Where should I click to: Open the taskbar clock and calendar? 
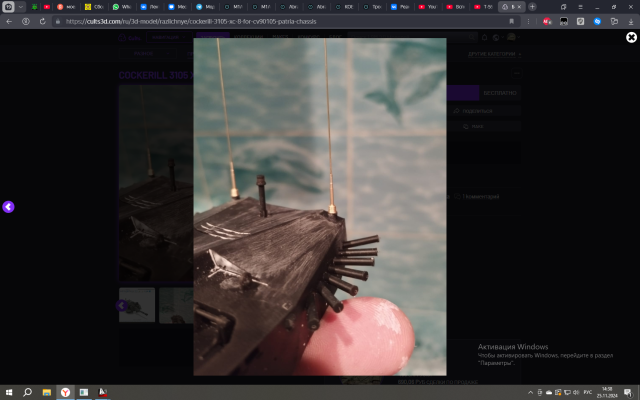pos(608,392)
